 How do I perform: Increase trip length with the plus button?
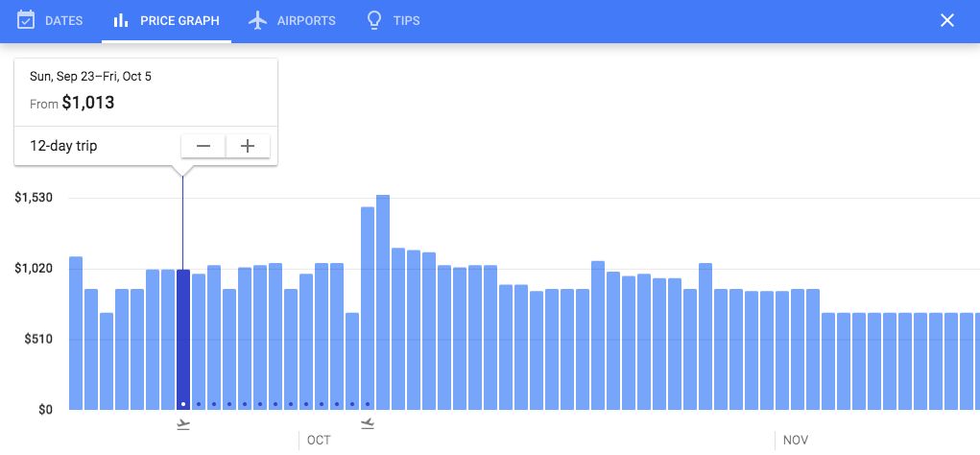click(x=248, y=146)
